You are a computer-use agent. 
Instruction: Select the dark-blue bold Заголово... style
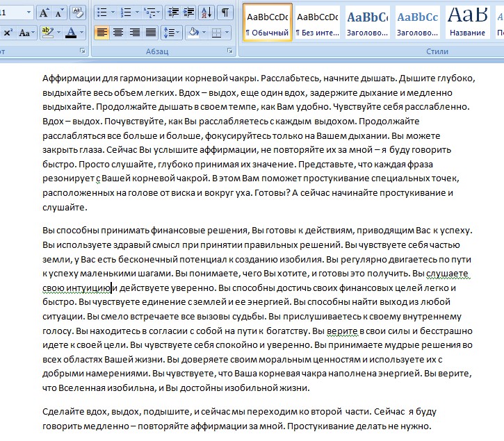tap(368, 22)
